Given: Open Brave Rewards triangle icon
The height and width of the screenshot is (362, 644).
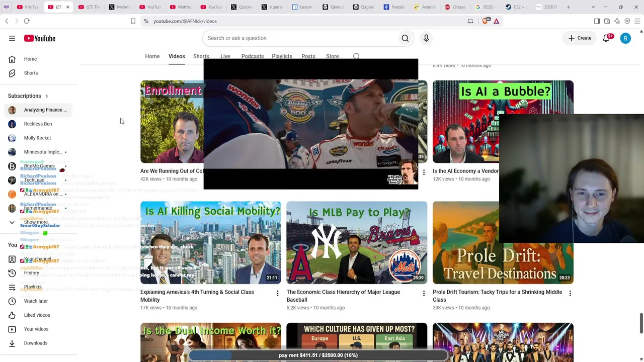Looking at the screenshot, I should click(x=497, y=21).
